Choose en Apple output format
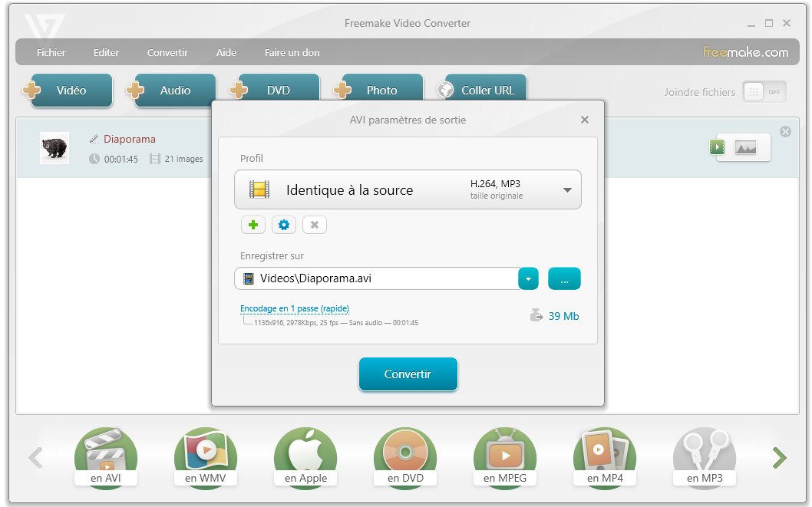Screen dimensions: 812x507 [x=305, y=458]
